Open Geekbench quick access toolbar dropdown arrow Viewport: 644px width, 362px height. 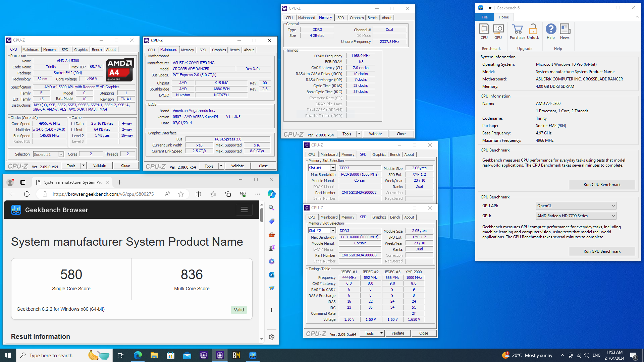pyautogui.click(x=490, y=8)
